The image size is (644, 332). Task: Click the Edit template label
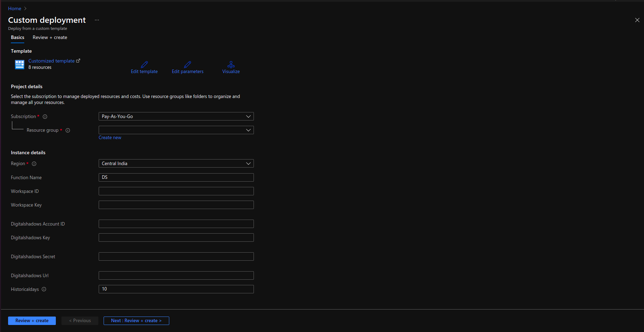coord(144,72)
